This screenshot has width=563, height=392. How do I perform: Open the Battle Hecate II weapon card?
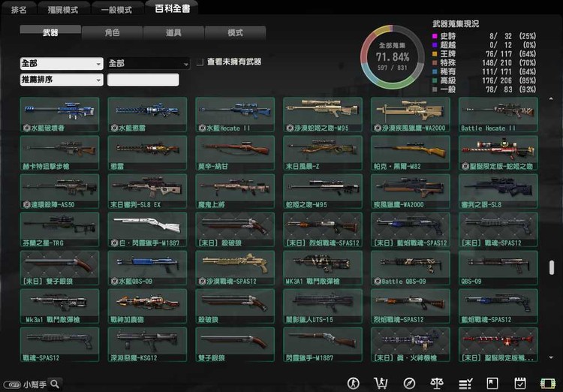click(498, 115)
